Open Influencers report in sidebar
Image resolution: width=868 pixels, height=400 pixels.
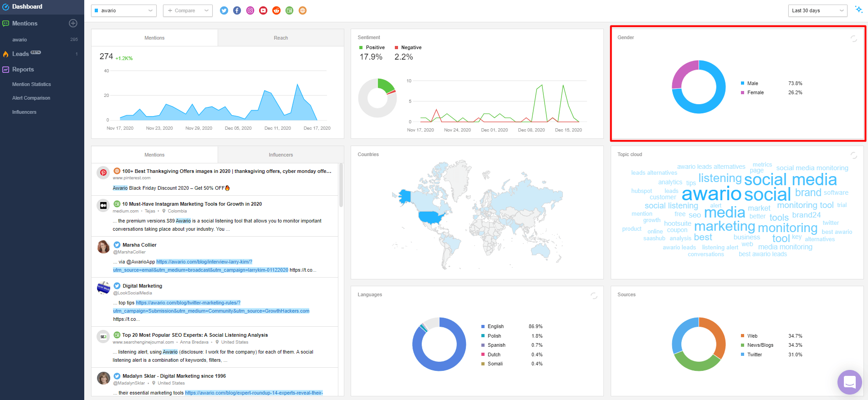click(24, 112)
